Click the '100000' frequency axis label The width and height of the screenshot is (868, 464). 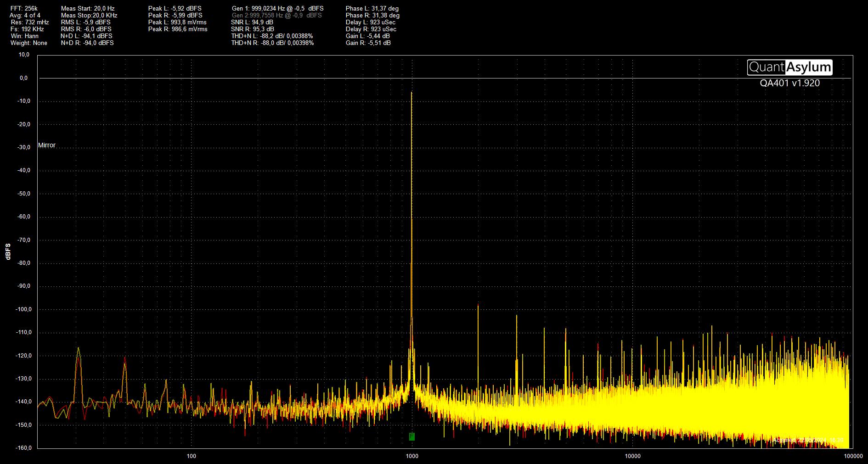pos(853,456)
